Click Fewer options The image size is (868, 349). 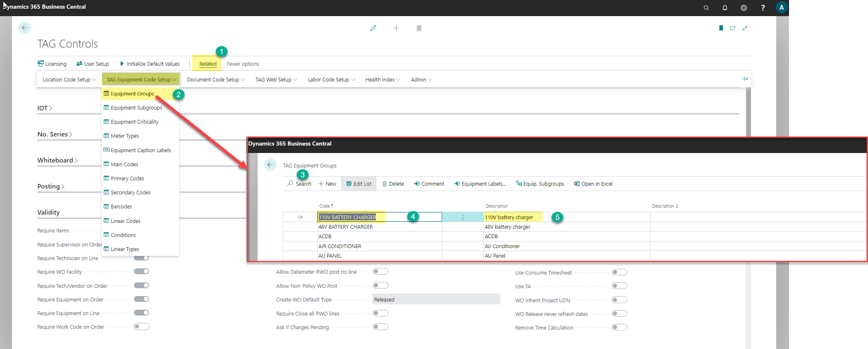tap(243, 64)
